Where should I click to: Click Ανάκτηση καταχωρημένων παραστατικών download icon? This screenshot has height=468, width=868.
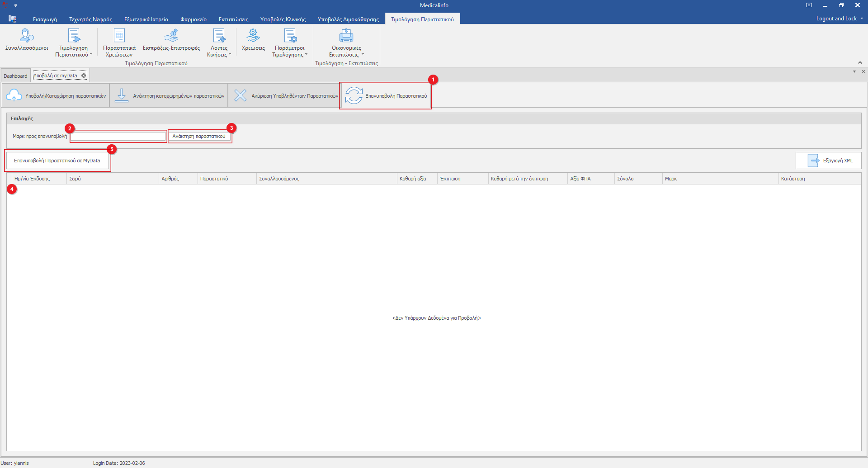[122, 95]
